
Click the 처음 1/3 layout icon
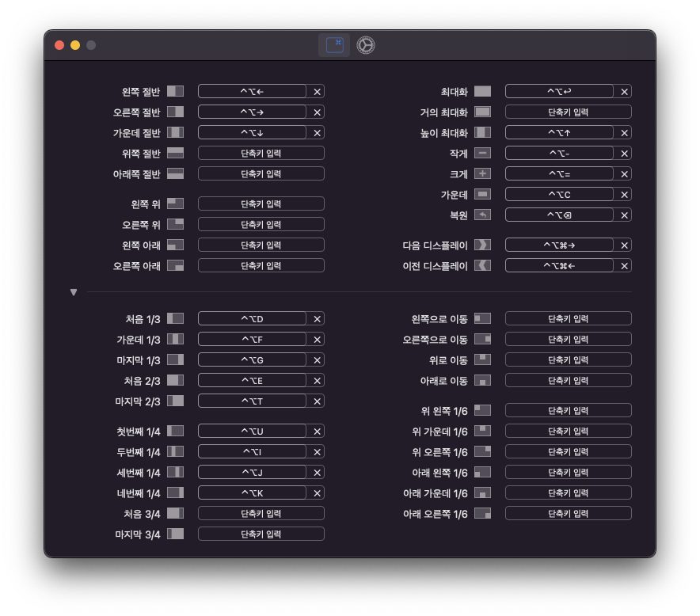(x=175, y=318)
